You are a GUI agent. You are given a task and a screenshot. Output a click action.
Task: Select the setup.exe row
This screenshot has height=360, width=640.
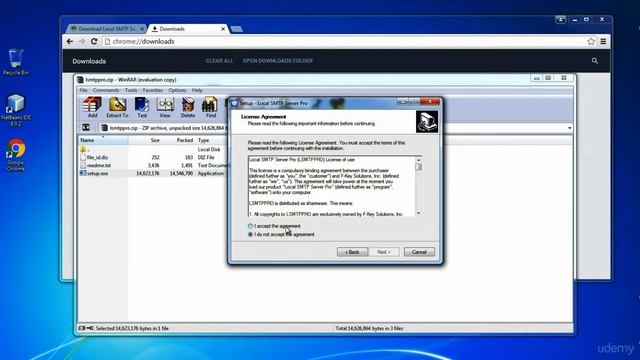153,173
